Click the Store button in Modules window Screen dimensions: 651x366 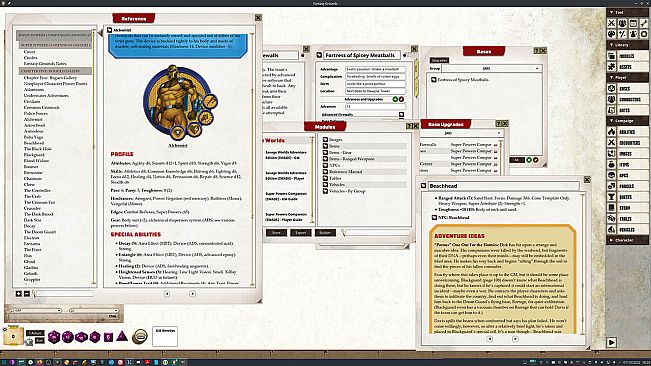[x=276, y=232]
